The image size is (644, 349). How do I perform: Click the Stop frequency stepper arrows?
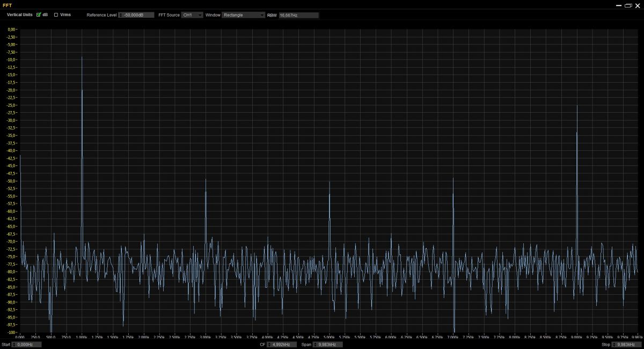(x=614, y=345)
